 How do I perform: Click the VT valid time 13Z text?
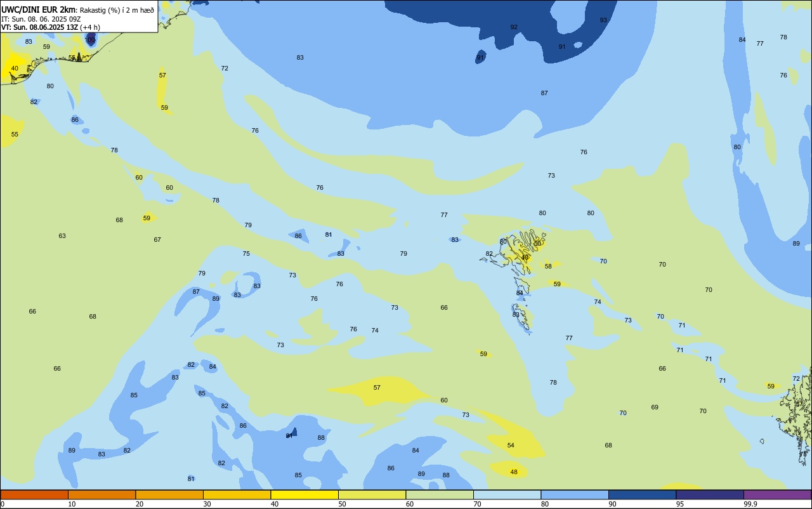[x=39, y=27]
